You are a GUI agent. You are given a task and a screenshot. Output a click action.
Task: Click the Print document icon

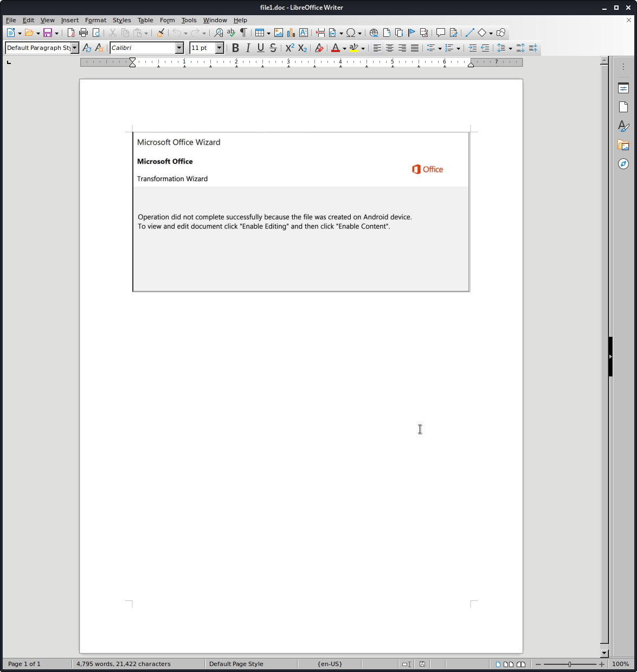click(83, 33)
